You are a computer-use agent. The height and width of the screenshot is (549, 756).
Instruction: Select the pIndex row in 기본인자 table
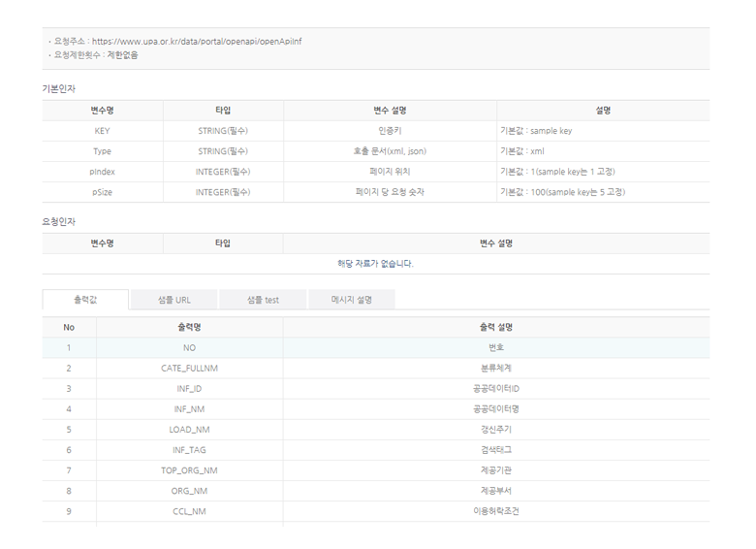tap(102, 172)
